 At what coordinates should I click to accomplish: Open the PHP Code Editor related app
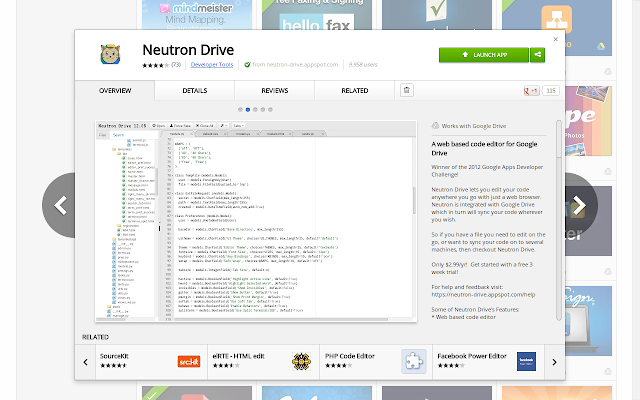[x=376, y=362]
